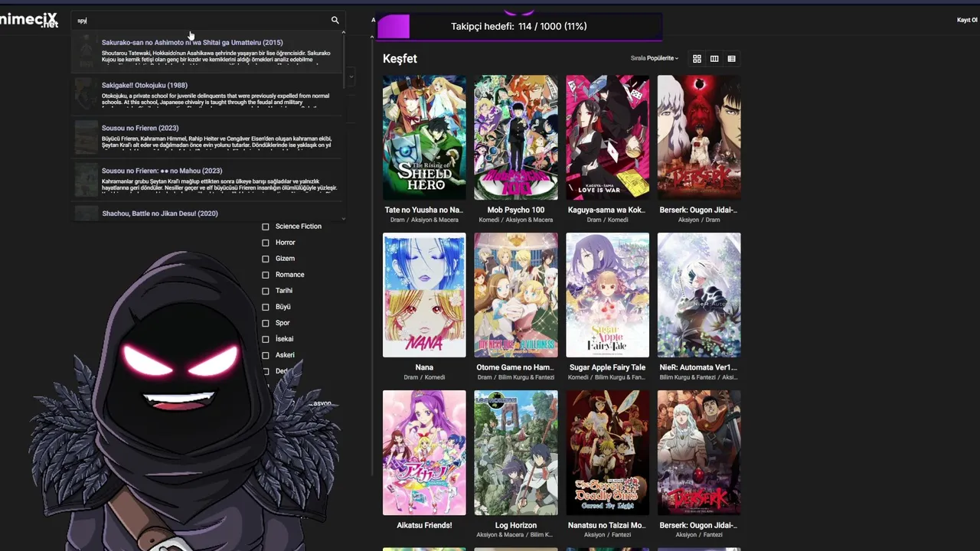Open Otome Game no Hametsu poster
The image size is (980, 551).
click(x=516, y=295)
